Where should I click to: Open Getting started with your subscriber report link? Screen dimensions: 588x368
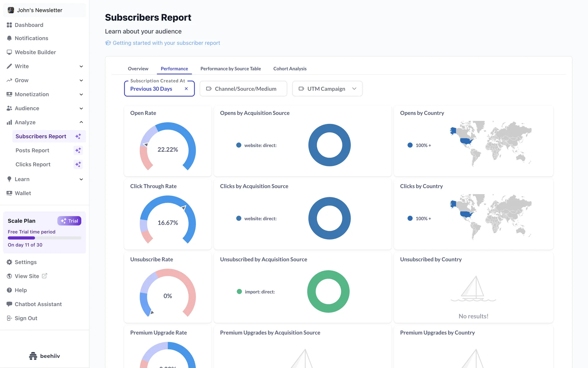click(166, 43)
